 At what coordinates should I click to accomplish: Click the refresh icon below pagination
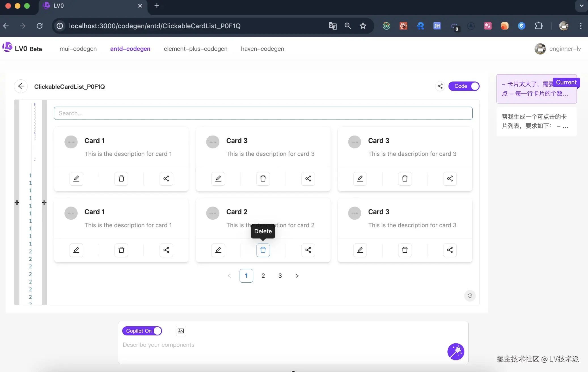tap(470, 296)
